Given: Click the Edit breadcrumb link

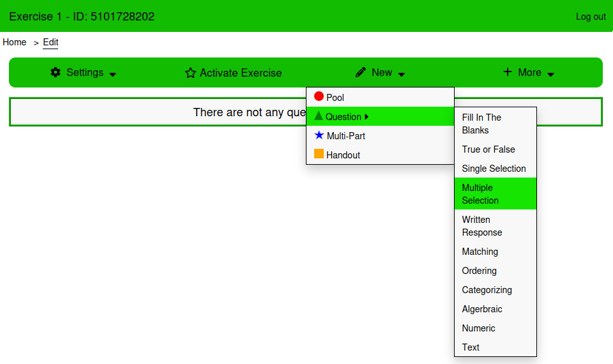Looking at the screenshot, I should 50,42.
